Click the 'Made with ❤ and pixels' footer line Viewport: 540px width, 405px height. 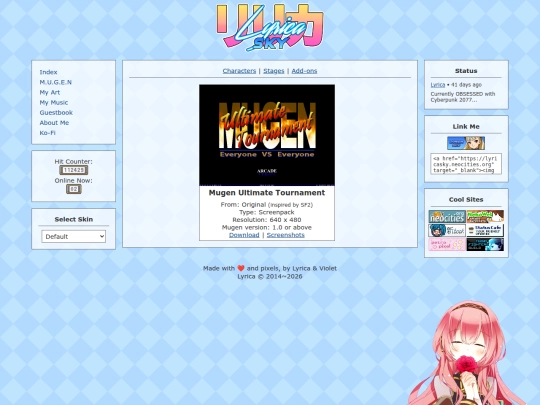point(270,268)
